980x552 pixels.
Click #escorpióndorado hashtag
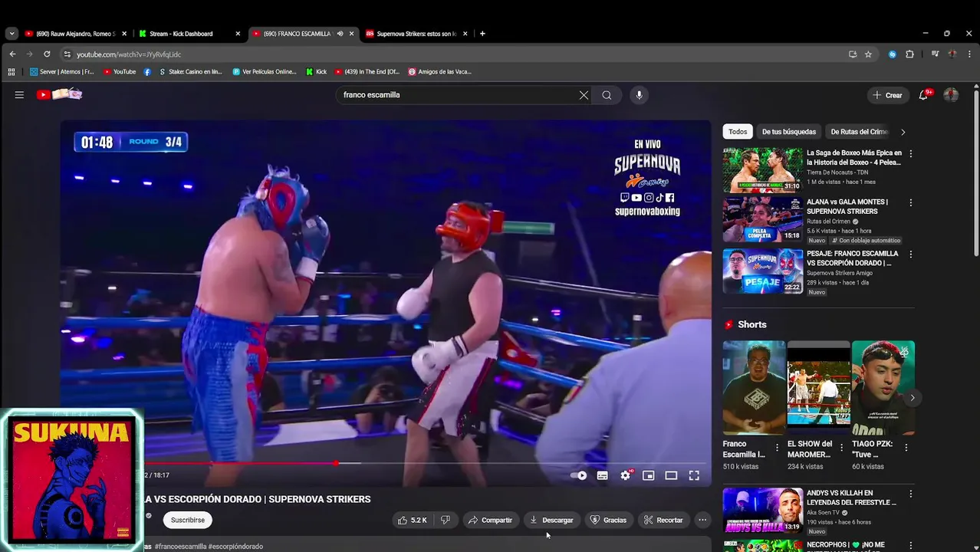pyautogui.click(x=235, y=547)
